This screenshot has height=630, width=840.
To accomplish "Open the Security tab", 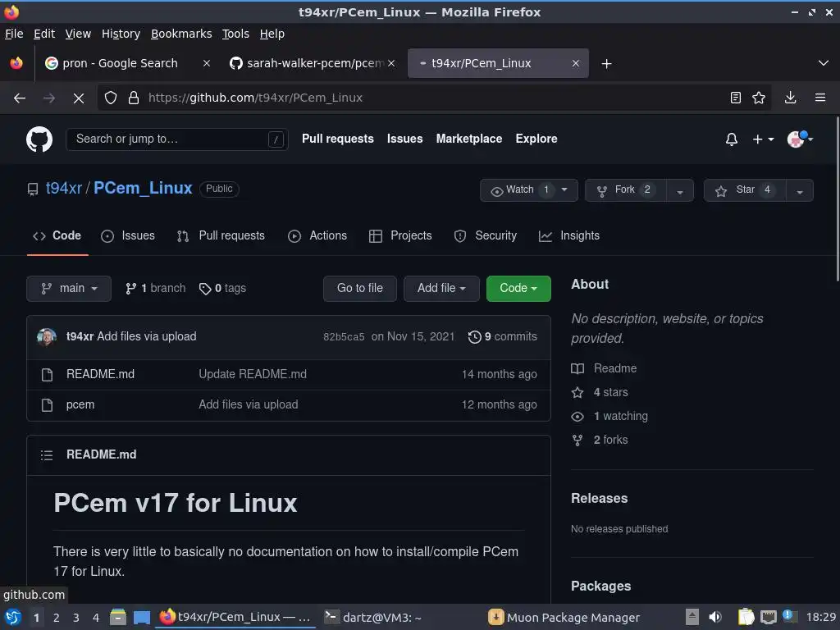I will (x=486, y=235).
